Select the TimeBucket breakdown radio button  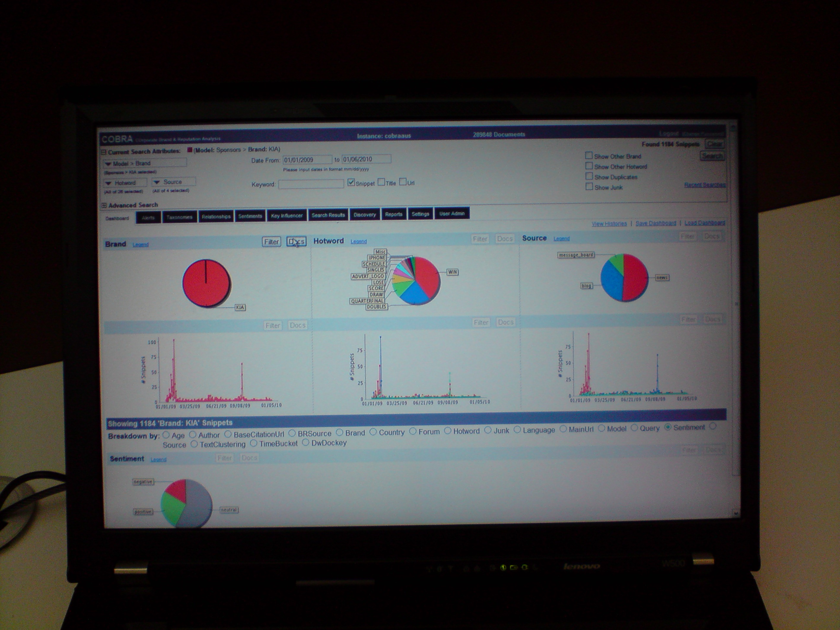pyautogui.click(x=254, y=443)
